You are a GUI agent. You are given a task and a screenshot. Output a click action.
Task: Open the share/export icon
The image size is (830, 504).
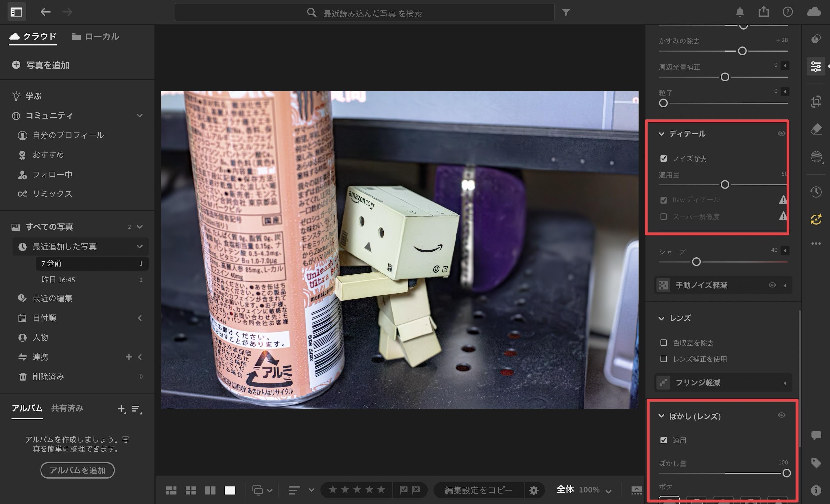coord(764,11)
